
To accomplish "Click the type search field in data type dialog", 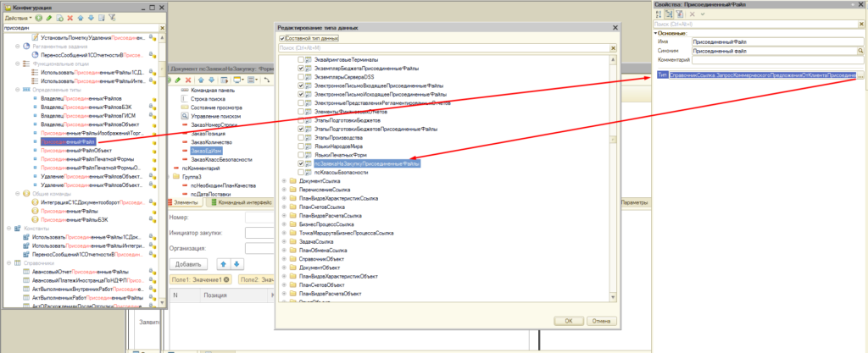I will pyautogui.click(x=443, y=48).
